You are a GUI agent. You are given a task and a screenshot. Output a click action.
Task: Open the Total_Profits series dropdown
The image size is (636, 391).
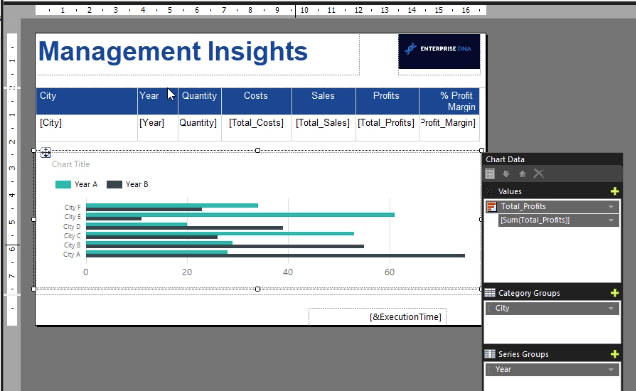[x=611, y=207]
